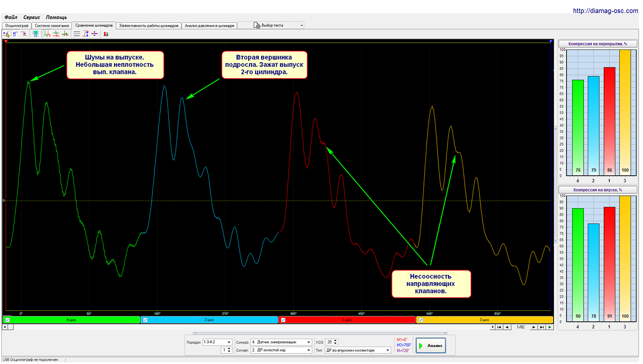Open the Выбор теста dropdown
The width and height of the screenshot is (643, 364).
(279, 25)
